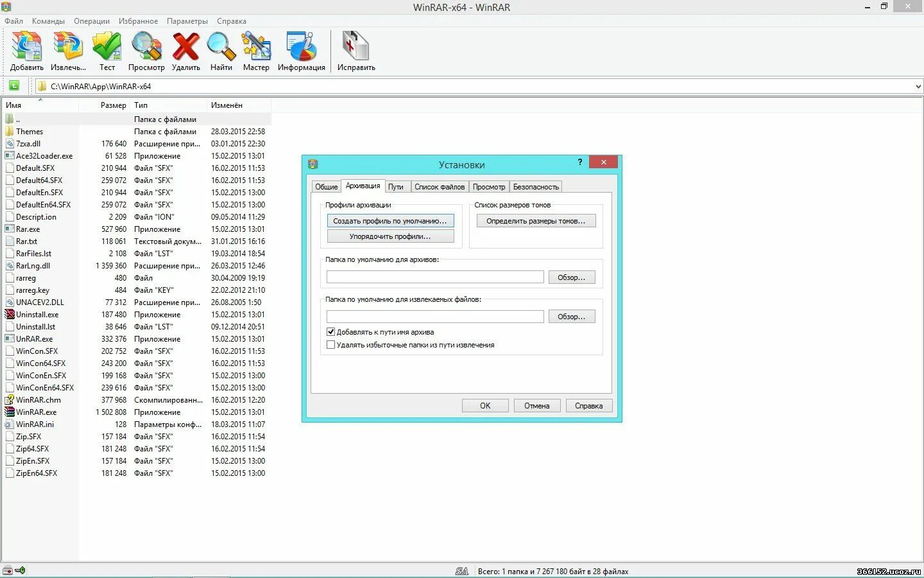Select the WinRAR.exe file icon

(9, 412)
